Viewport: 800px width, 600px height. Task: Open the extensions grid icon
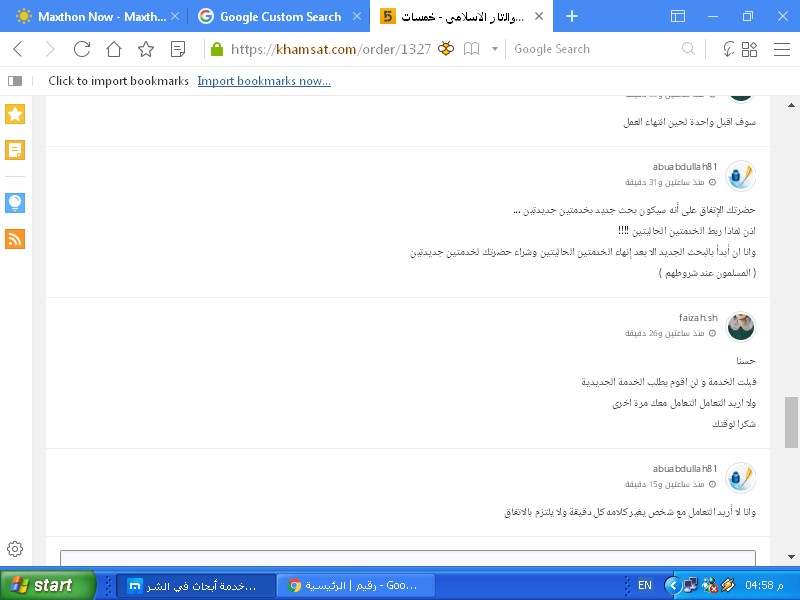(749, 49)
